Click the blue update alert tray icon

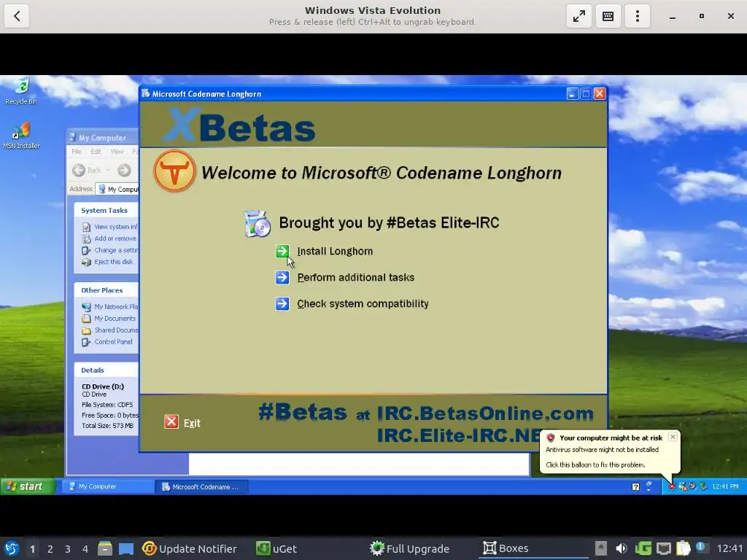click(701, 548)
